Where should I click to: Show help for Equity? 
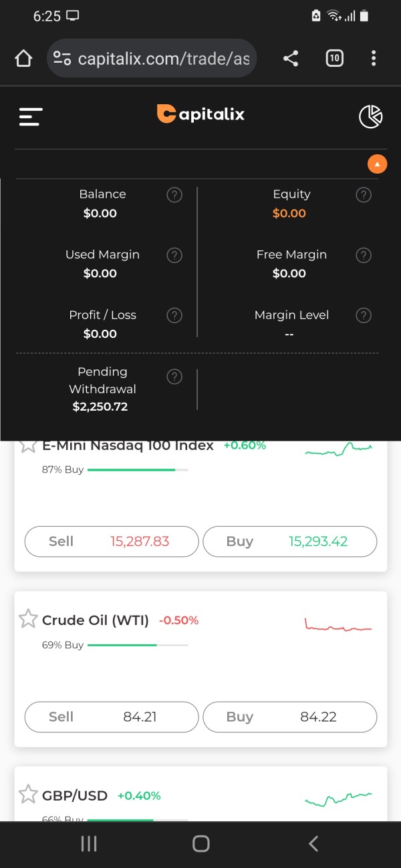click(363, 195)
